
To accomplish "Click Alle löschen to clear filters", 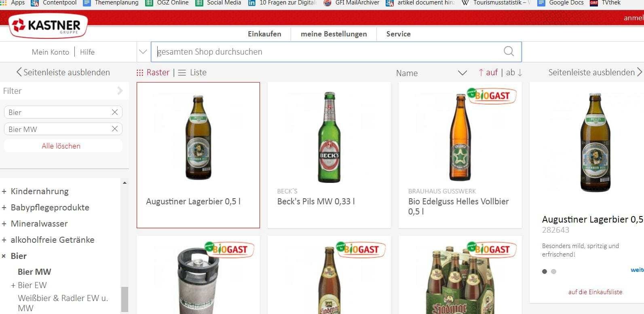I will point(61,146).
